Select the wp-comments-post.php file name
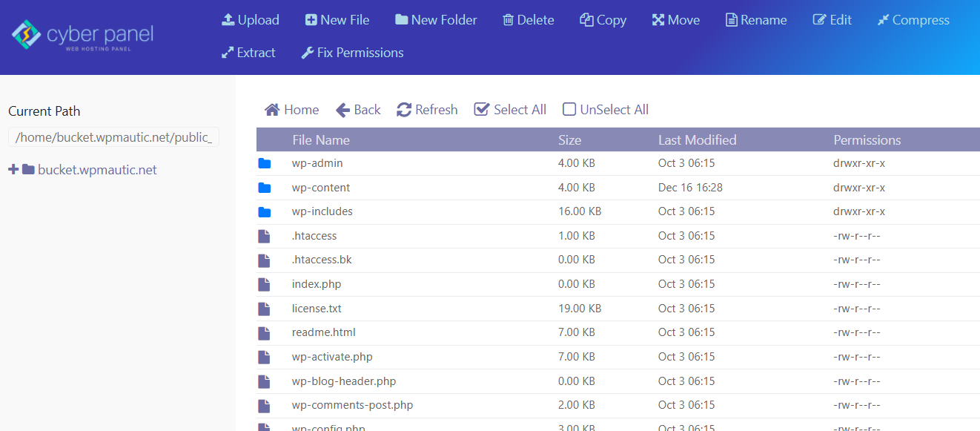The height and width of the screenshot is (431, 980). [x=353, y=405]
